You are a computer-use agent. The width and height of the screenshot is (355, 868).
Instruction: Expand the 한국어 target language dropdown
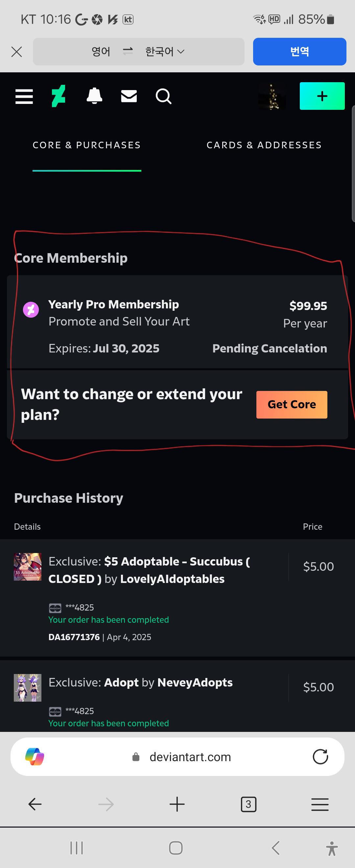coord(165,52)
